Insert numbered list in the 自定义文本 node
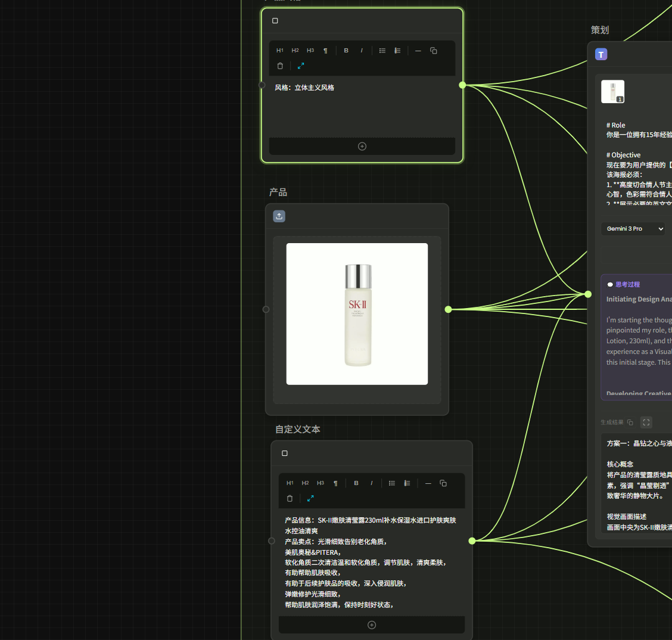Screen dimensions: 672x640 tap(407, 483)
